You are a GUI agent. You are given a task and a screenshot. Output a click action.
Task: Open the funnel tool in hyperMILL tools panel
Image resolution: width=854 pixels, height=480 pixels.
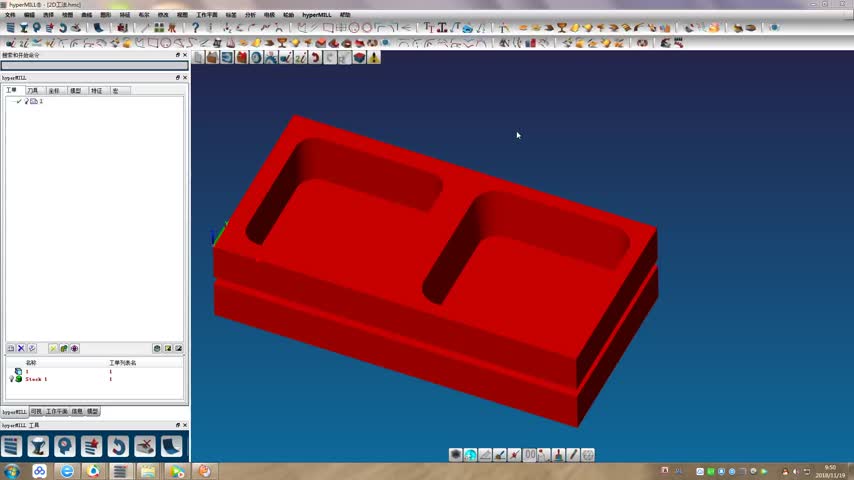click(x=38, y=446)
